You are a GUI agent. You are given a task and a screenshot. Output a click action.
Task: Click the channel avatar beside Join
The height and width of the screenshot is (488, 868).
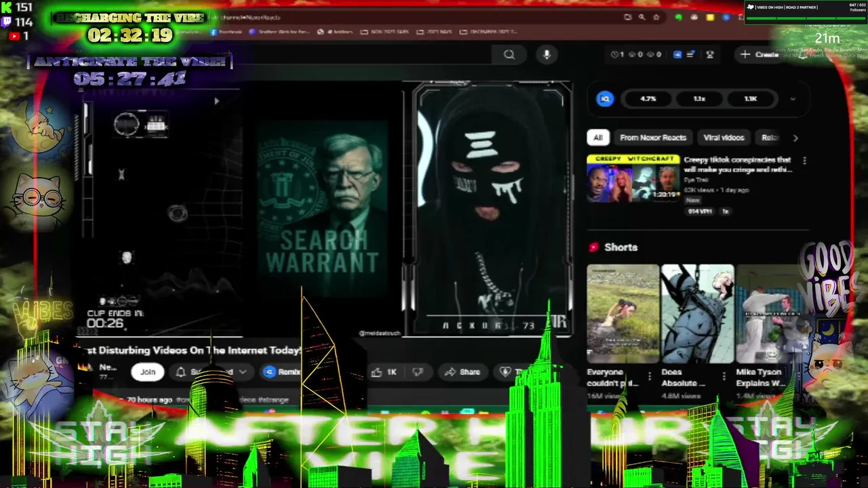click(85, 368)
